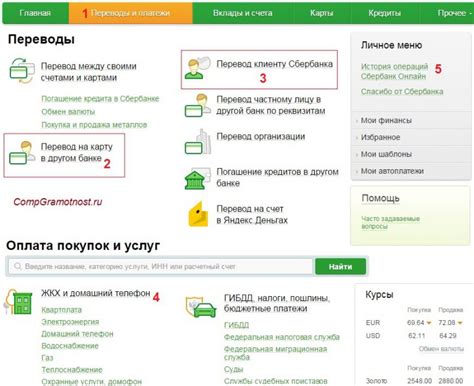
Task: Open Погашение кредитов в другом банке
Action: tap(277, 177)
